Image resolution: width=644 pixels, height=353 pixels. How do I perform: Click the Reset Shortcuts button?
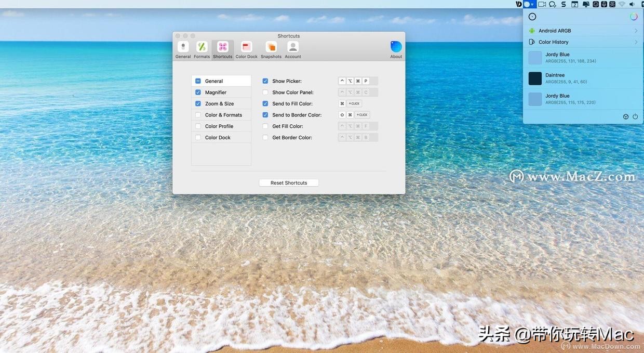(x=288, y=182)
